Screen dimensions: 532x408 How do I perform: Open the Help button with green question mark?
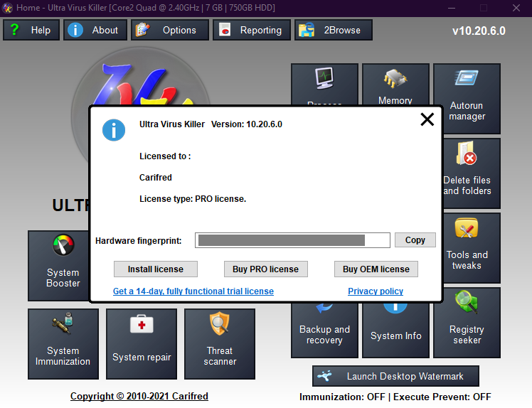coord(31,30)
